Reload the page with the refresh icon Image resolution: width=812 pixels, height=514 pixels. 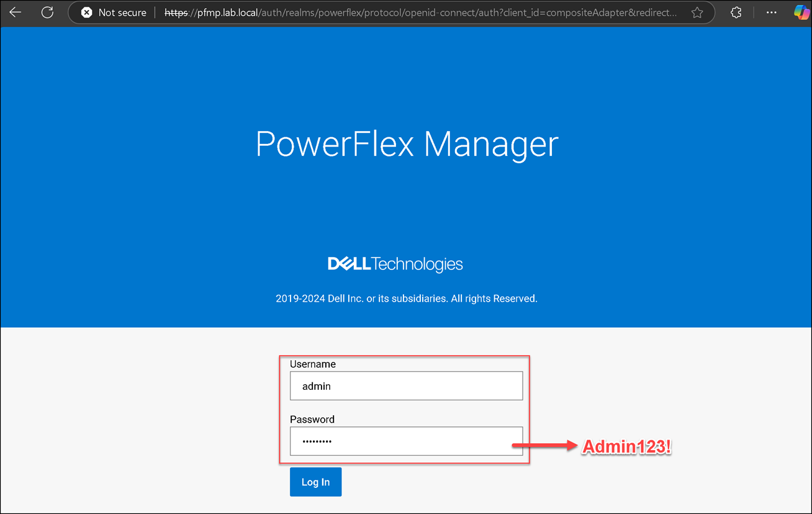click(x=47, y=12)
